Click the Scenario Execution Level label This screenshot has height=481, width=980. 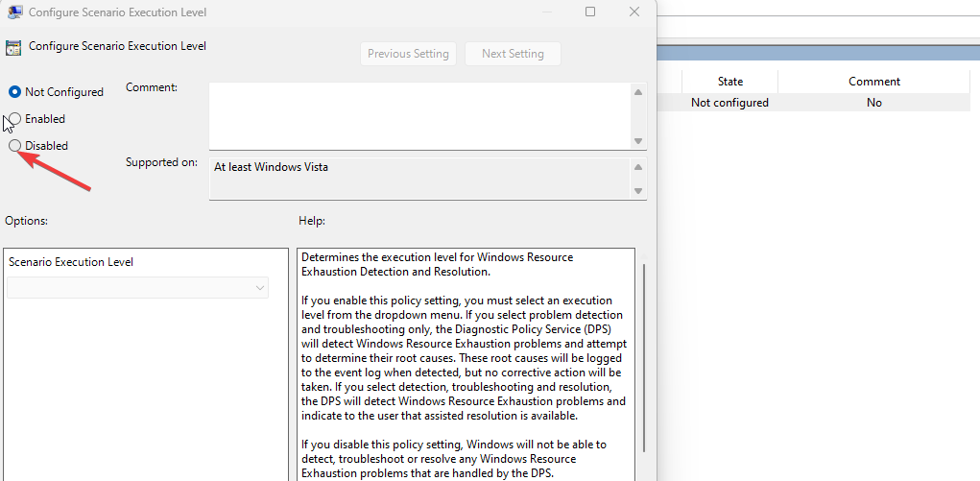tap(71, 262)
